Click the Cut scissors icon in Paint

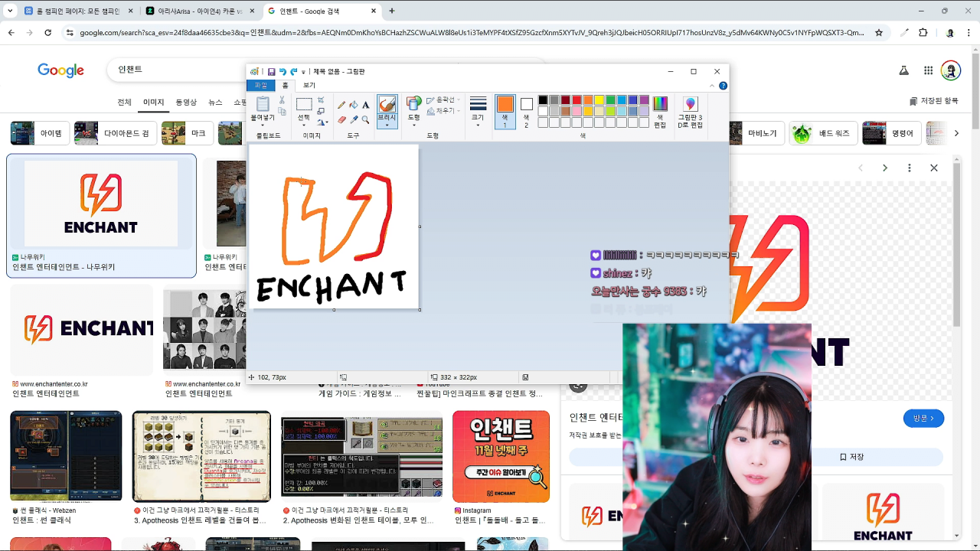[282, 100]
